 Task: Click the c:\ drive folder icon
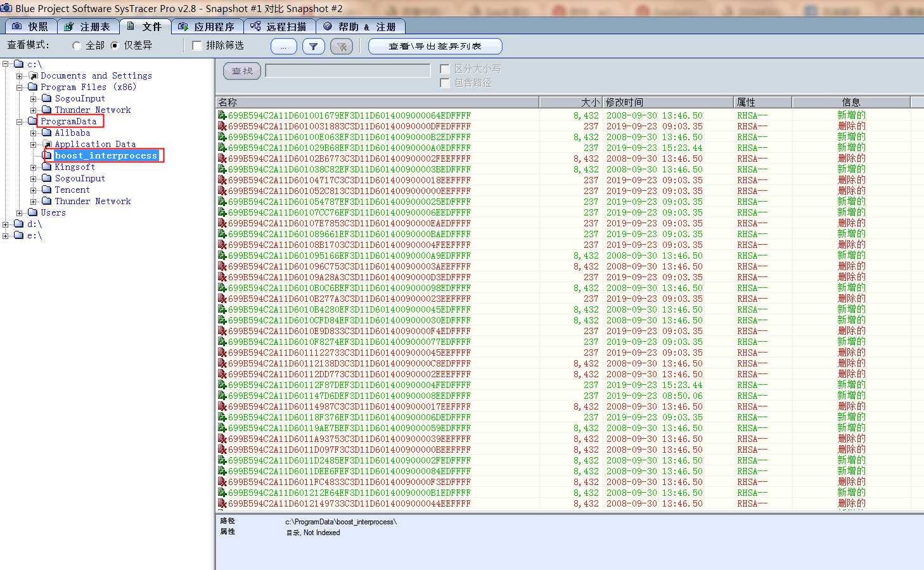(18, 64)
